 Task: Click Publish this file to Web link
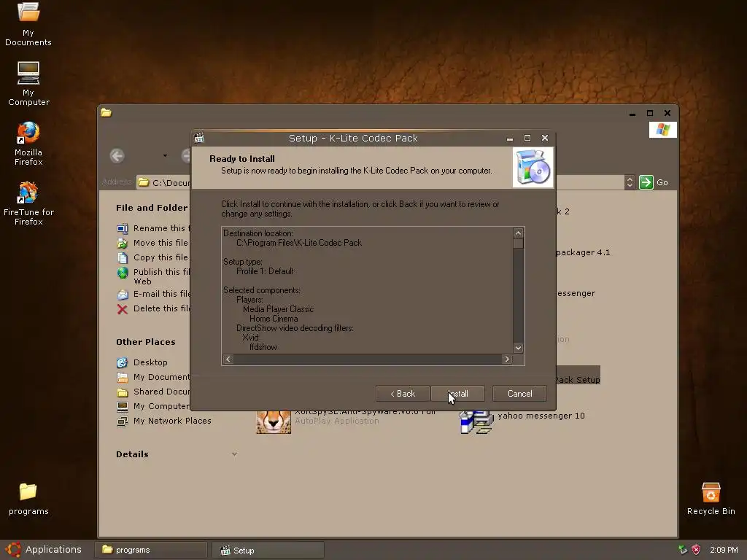(x=161, y=276)
